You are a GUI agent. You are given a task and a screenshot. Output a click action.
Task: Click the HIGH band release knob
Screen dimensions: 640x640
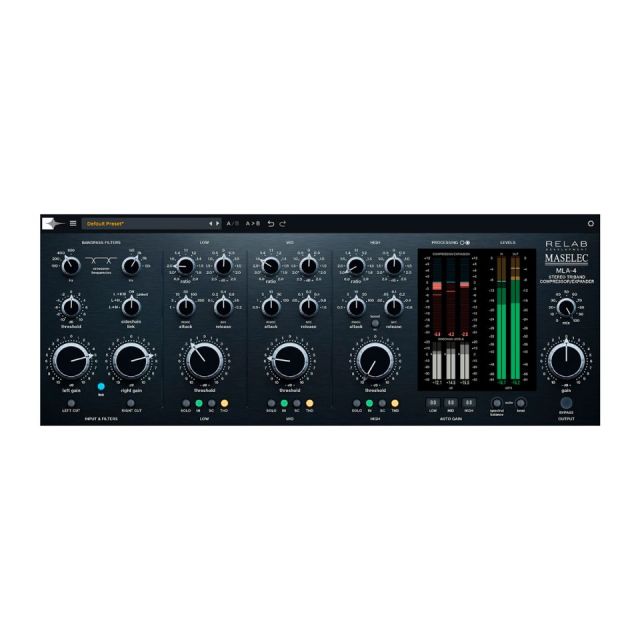tap(394, 307)
